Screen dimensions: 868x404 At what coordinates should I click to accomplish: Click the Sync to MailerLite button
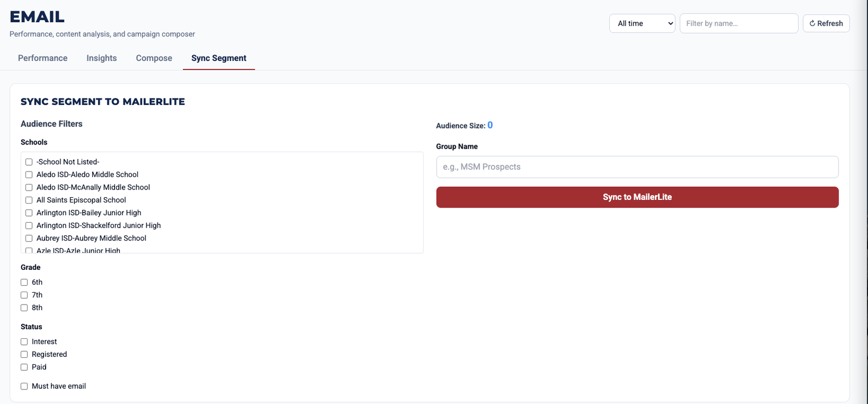coord(637,197)
